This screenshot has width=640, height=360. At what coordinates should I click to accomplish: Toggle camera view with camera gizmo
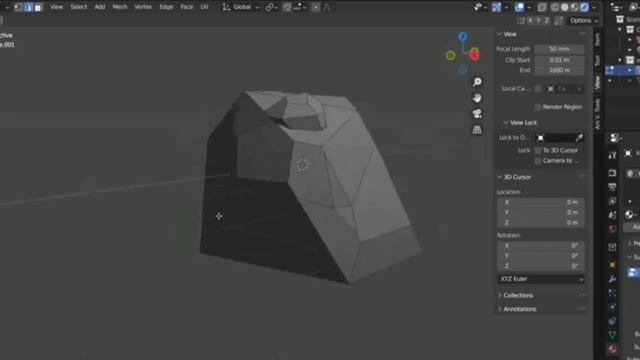[x=477, y=113]
